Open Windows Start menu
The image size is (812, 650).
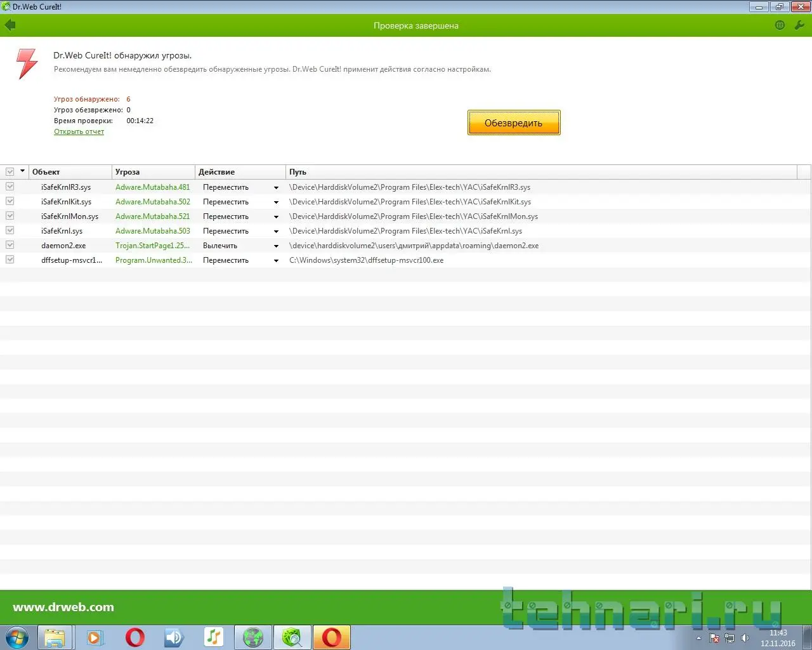(16, 637)
